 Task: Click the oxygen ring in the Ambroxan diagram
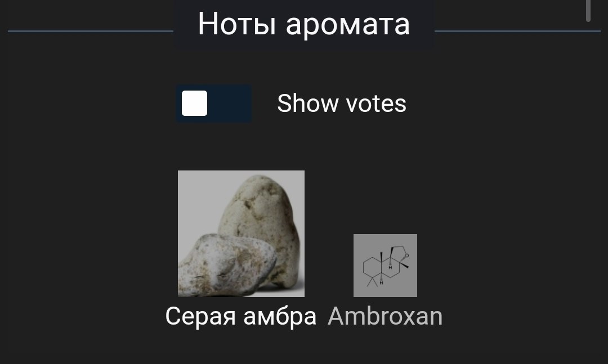(399, 255)
